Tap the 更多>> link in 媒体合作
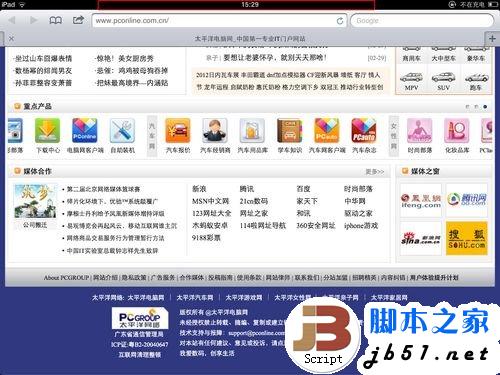Image resolution: width=500 pixels, height=375 pixels. coord(375,172)
